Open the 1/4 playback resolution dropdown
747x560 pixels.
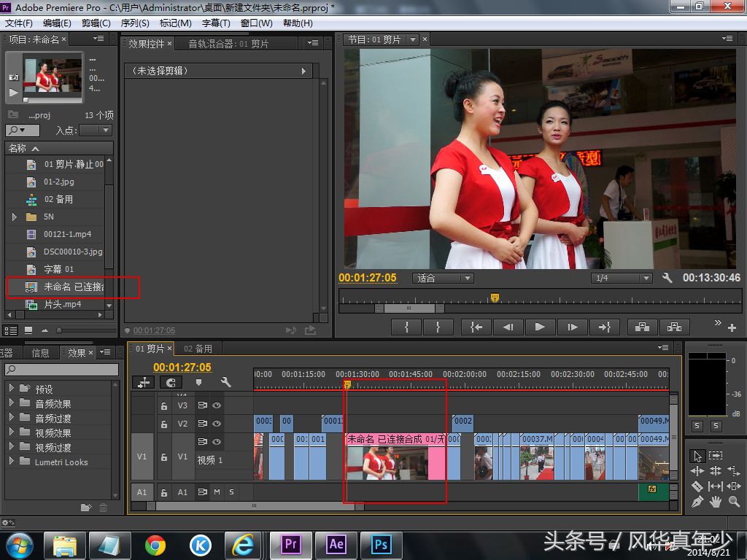[x=622, y=278]
